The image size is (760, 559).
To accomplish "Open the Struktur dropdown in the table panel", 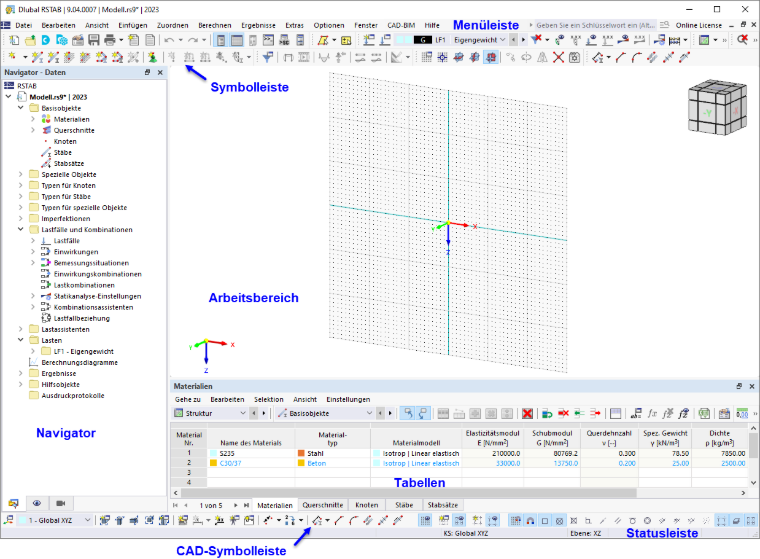I will (210, 413).
